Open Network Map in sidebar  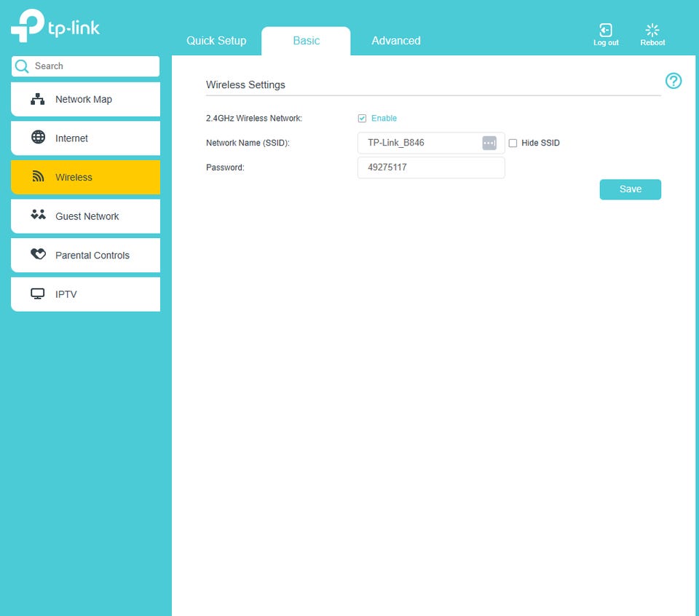(x=86, y=100)
